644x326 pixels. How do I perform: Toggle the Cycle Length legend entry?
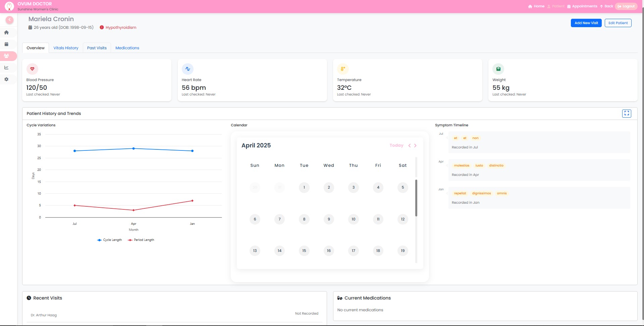point(109,240)
